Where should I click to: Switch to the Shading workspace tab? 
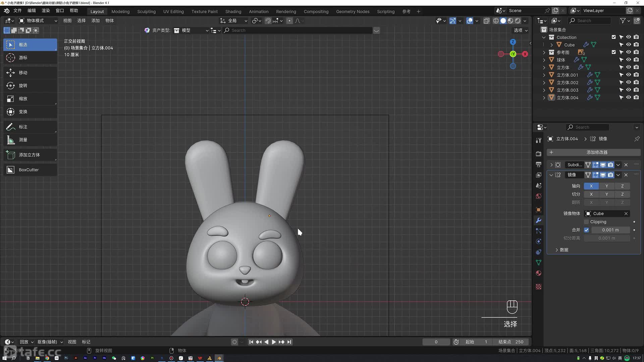pyautogui.click(x=233, y=11)
